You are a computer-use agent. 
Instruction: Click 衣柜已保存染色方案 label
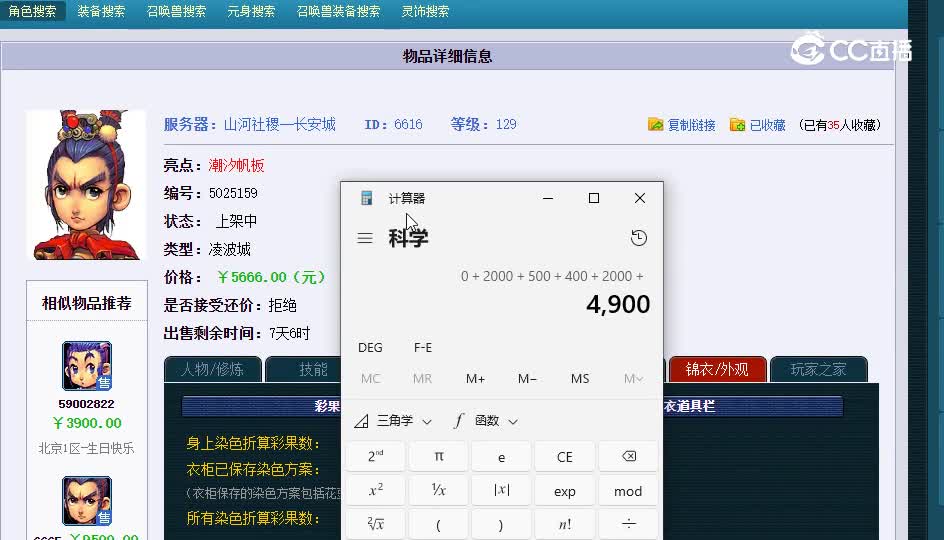[253, 469]
